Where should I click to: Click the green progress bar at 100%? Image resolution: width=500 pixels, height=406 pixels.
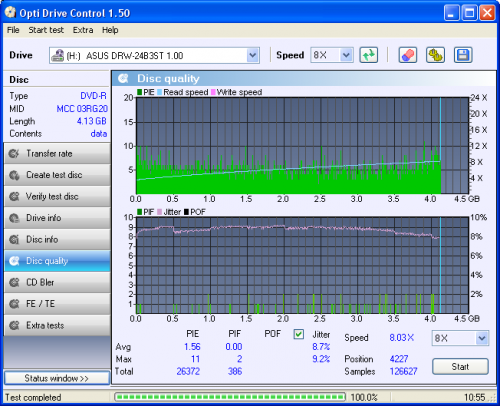(x=230, y=397)
